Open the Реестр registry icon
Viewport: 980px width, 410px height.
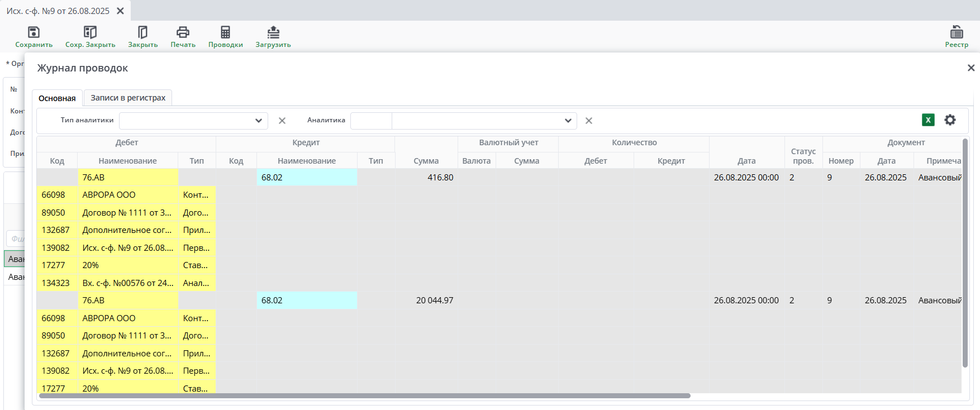957,32
